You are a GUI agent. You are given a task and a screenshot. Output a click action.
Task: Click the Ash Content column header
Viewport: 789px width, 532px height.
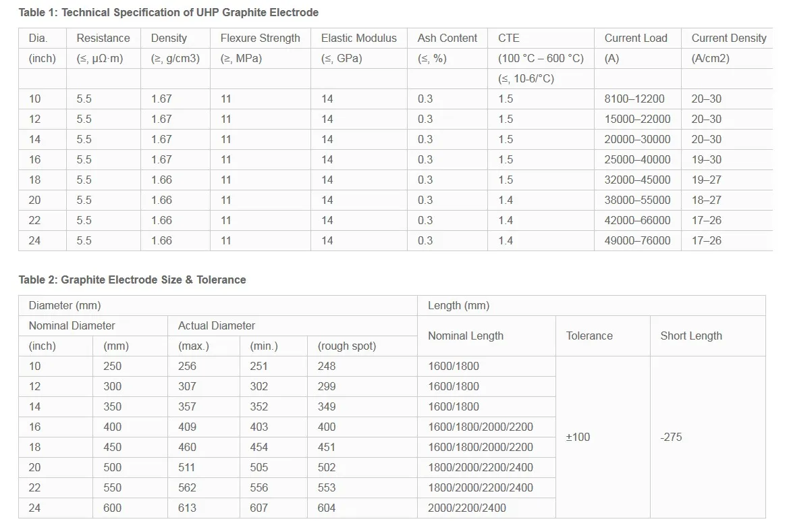(x=447, y=38)
